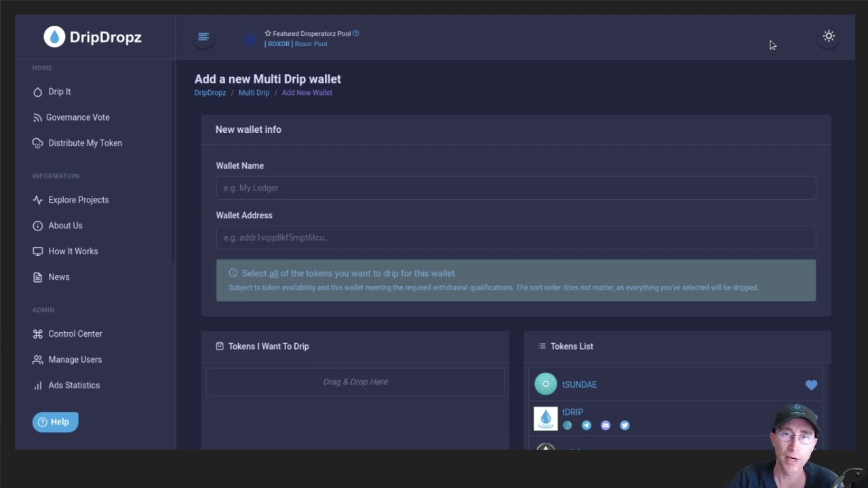
Task: Select the tSUNDAE token name
Action: coord(579,384)
